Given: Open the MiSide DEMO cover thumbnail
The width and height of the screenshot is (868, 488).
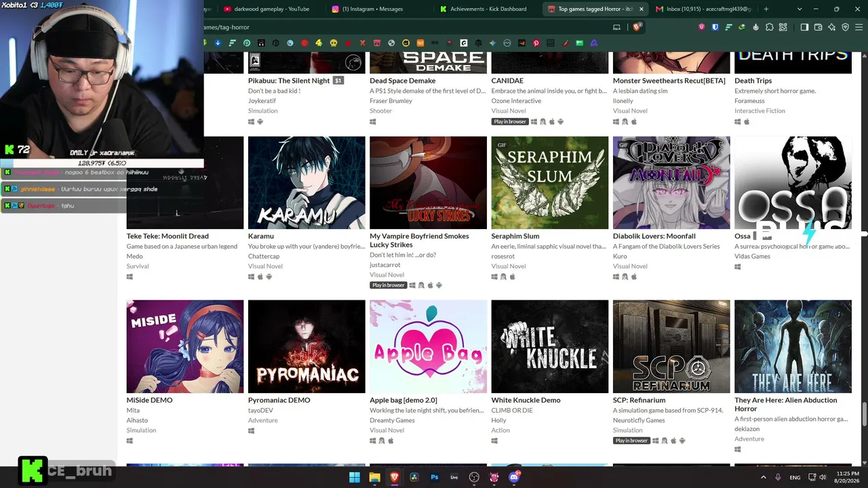Looking at the screenshot, I should (x=185, y=346).
